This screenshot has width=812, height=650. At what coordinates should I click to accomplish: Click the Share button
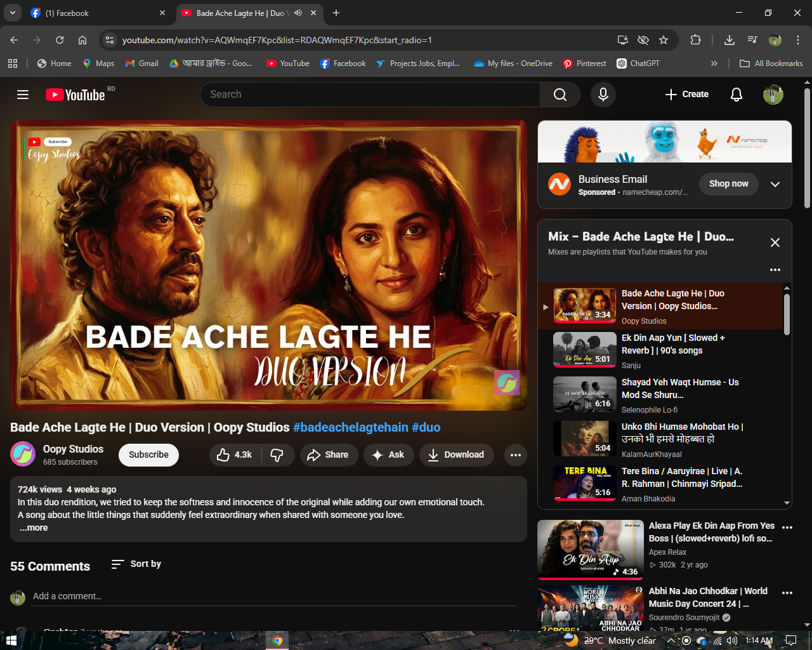pos(328,454)
